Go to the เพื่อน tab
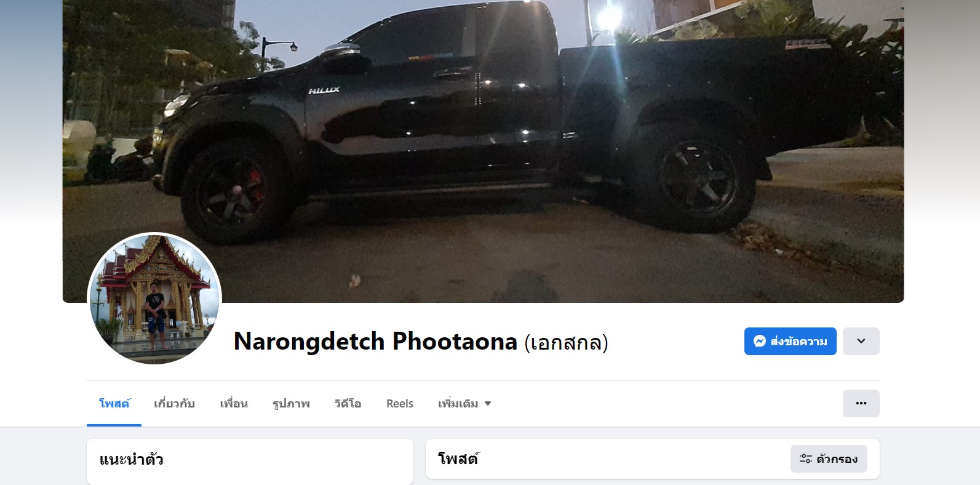This screenshot has width=980, height=485. click(234, 404)
